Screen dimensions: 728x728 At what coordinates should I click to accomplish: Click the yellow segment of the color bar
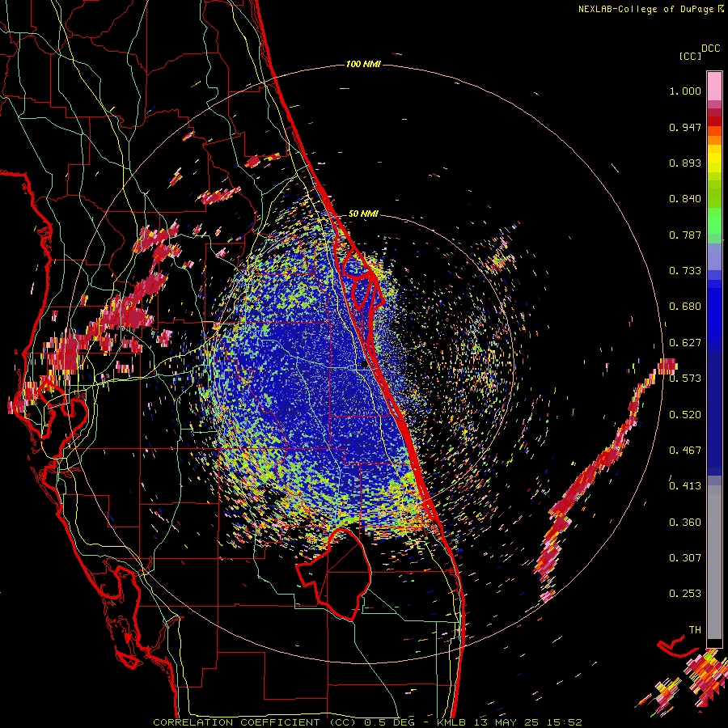click(x=714, y=159)
